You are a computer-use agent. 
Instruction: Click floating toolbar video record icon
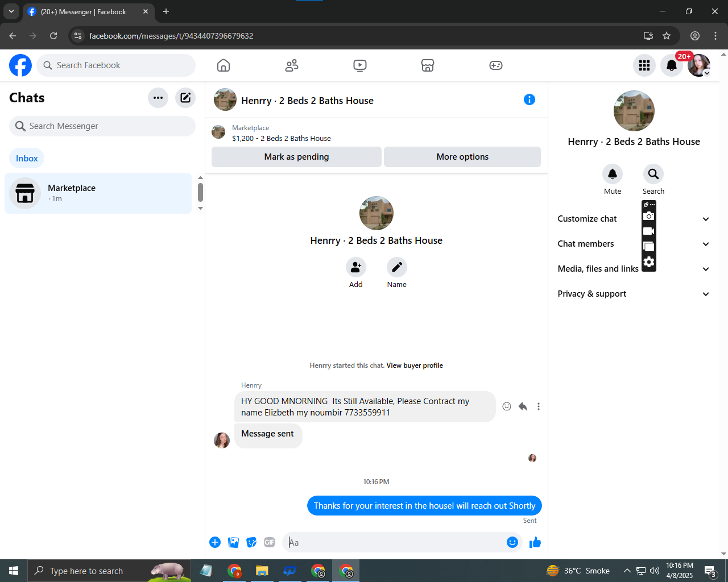tap(649, 231)
